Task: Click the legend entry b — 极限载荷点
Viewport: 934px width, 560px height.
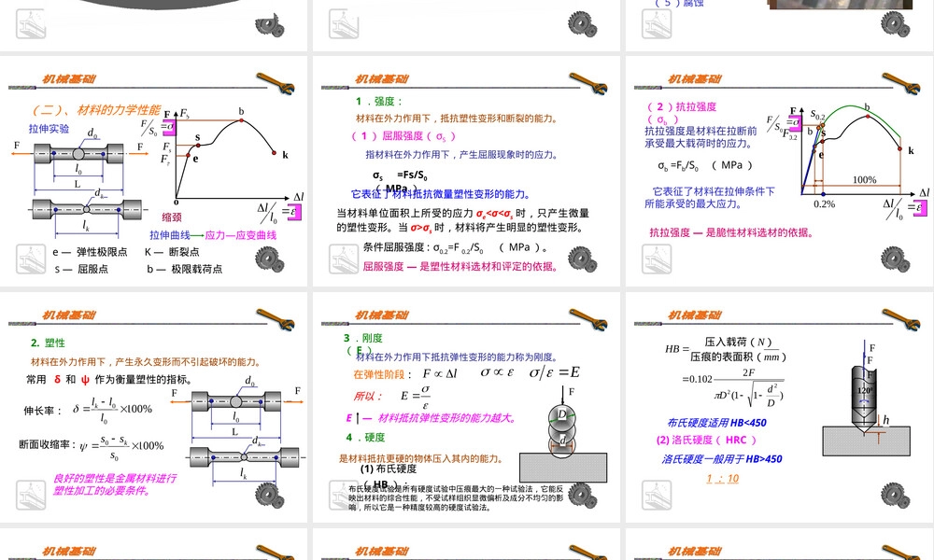Action: (x=185, y=269)
